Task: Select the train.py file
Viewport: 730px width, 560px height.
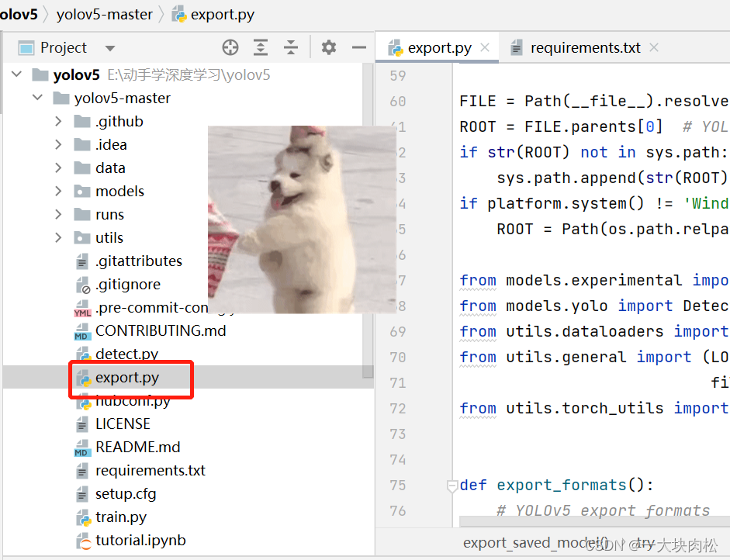Action: tap(121, 517)
